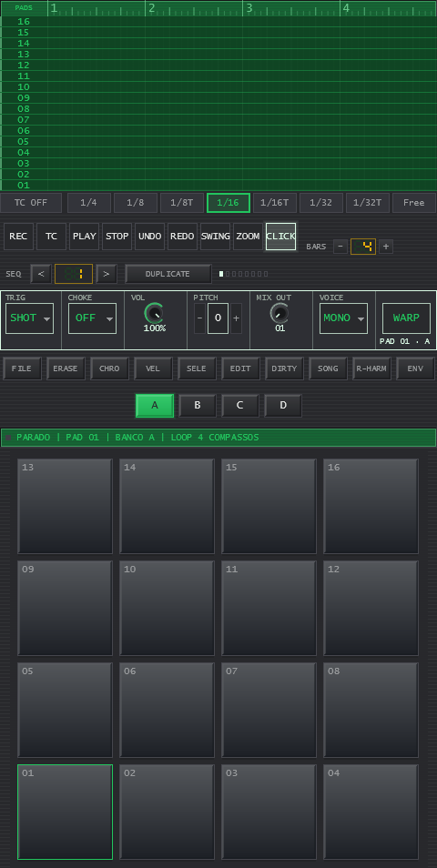Click the VOL knob
Image resolution: width=437 pixels, height=868 pixels.
(x=155, y=314)
